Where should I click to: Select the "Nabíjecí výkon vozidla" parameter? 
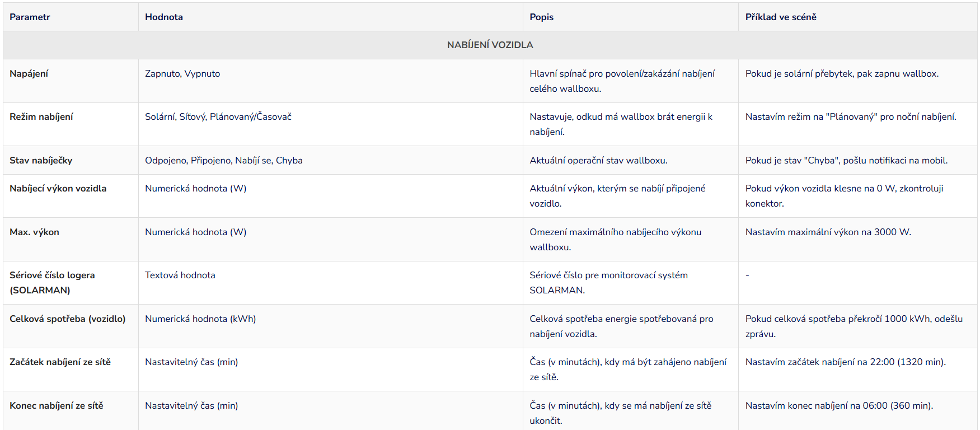pos(58,188)
